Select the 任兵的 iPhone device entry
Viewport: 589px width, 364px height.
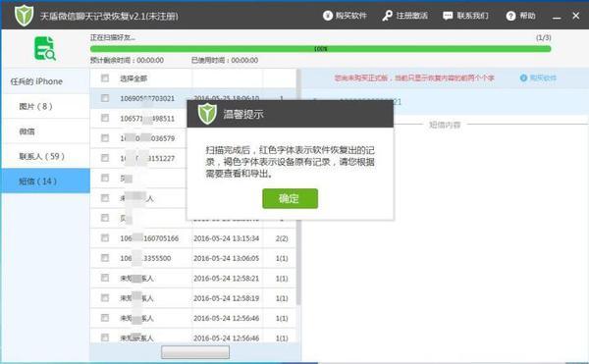point(46,81)
